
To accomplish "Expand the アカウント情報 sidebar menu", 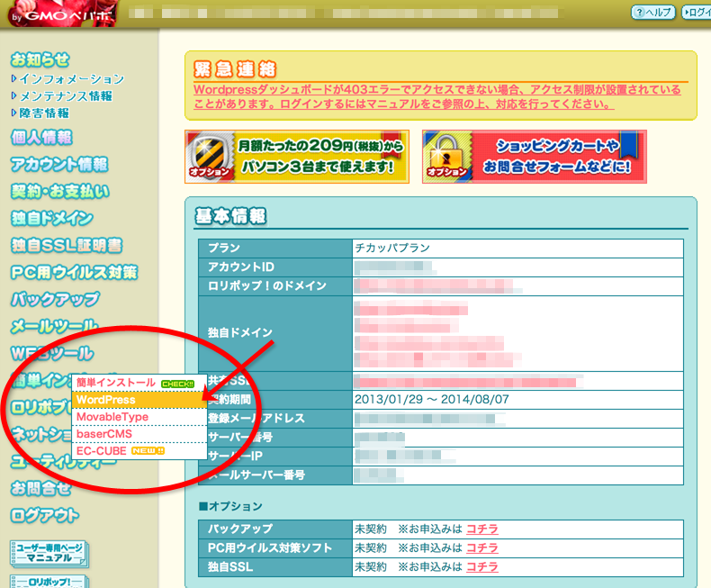I will click(x=59, y=164).
